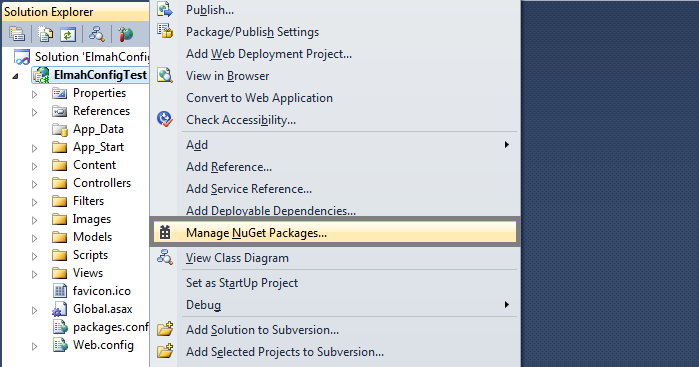Screen dimensions: 699x367
Task: Click the Refresh icon in Solution Explorer toolbar
Action: pos(68,34)
